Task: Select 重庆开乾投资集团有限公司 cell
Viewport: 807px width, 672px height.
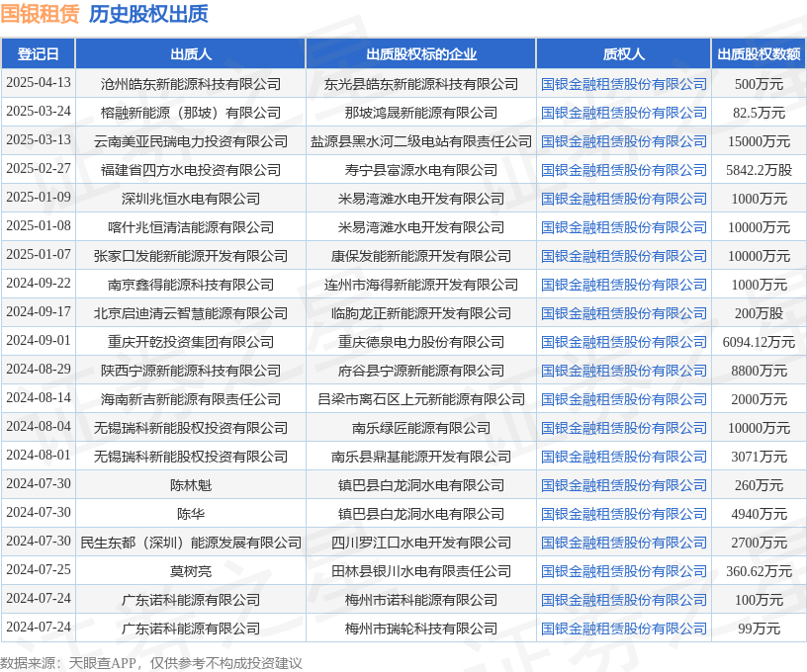Action: [191, 342]
